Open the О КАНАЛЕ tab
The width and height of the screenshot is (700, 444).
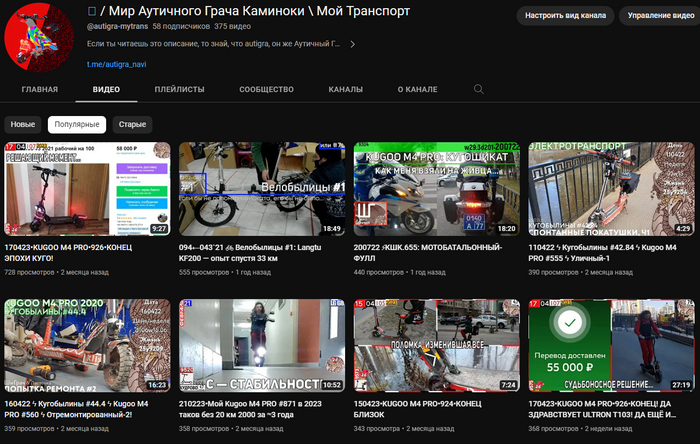(417, 89)
